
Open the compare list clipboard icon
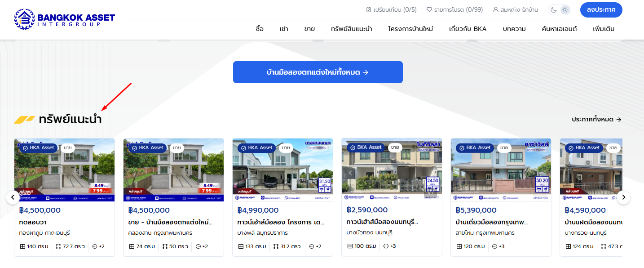click(369, 9)
